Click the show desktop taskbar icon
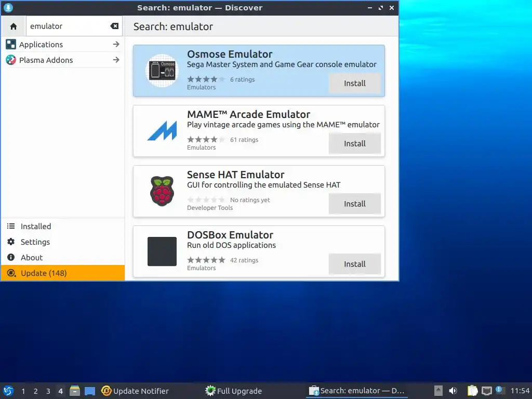The height and width of the screenshot is (399, 532). (90, 391)
